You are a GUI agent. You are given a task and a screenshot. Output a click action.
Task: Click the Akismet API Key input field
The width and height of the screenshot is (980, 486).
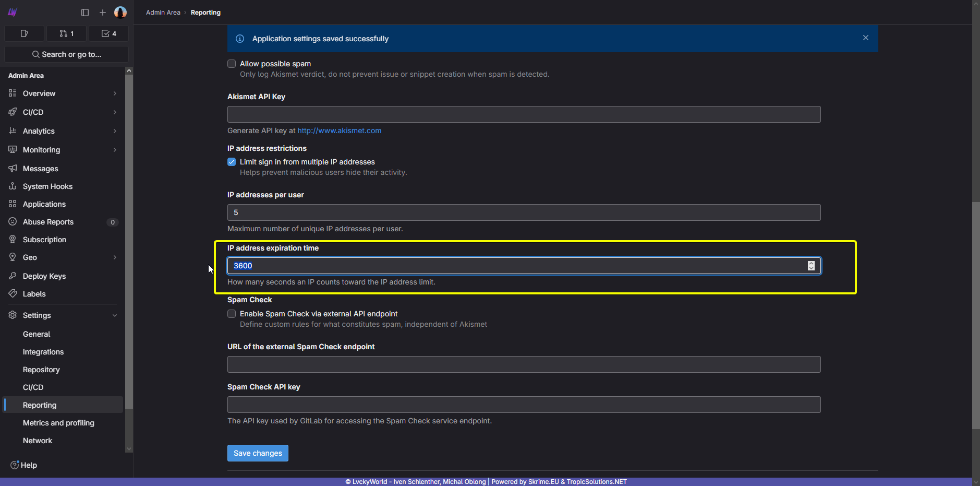(x=524, y=114)
